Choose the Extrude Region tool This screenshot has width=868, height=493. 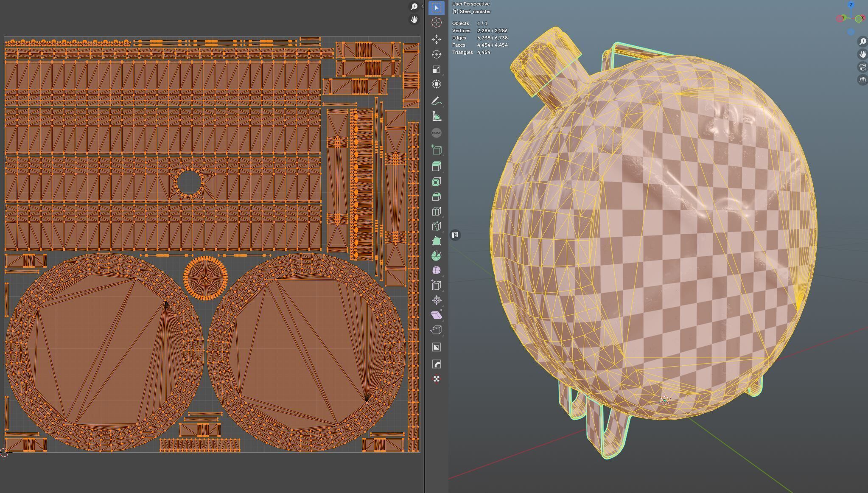[x=436, y=166]
